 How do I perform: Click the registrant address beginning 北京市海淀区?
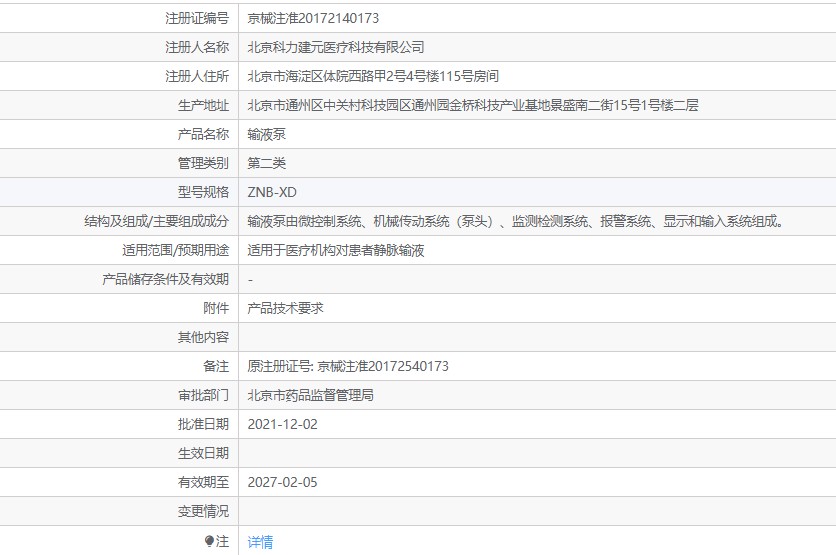(x=373, y=76)
